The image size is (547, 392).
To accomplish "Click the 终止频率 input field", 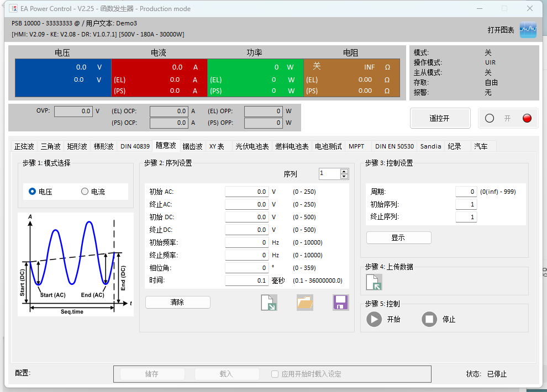I will (x=246, y=255).
